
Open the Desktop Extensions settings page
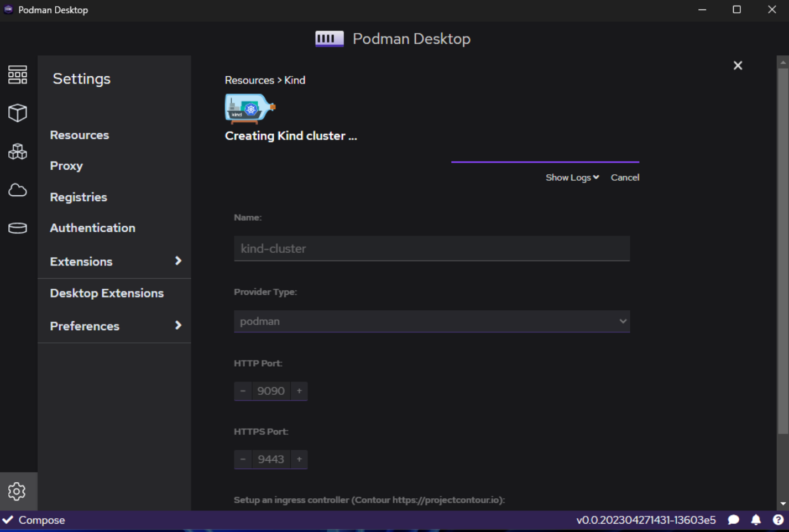tap(106, 293)
